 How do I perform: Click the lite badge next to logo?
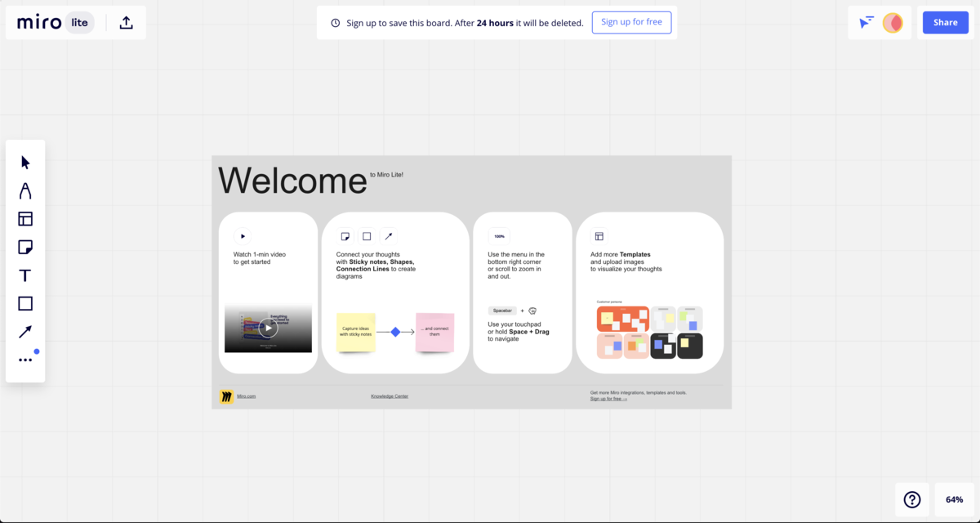(x=79, y=23)
